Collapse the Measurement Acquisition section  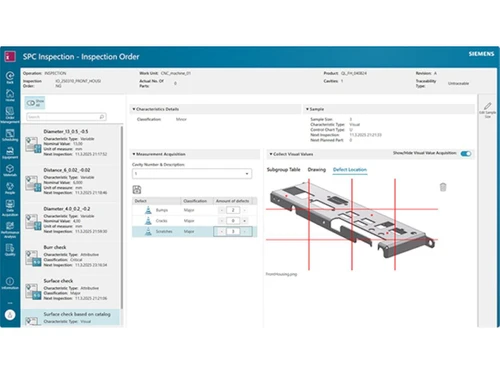tap(134, 154)
